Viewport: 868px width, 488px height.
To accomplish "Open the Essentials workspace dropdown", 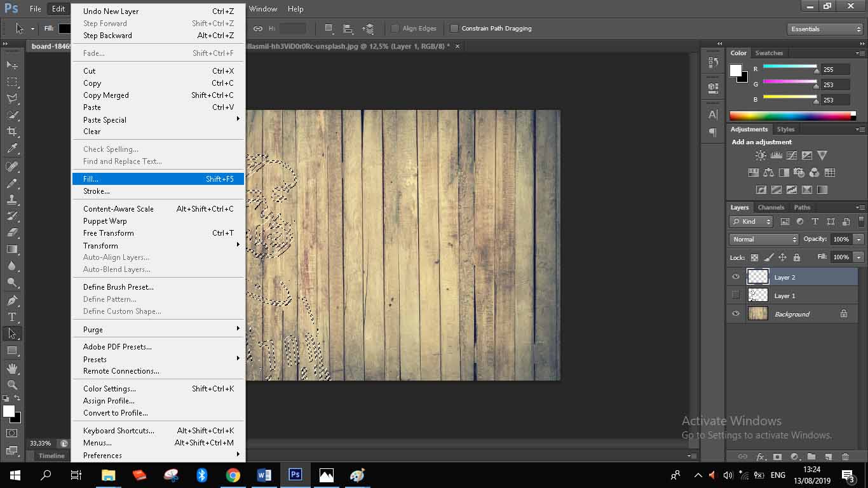I will (825, 29).
